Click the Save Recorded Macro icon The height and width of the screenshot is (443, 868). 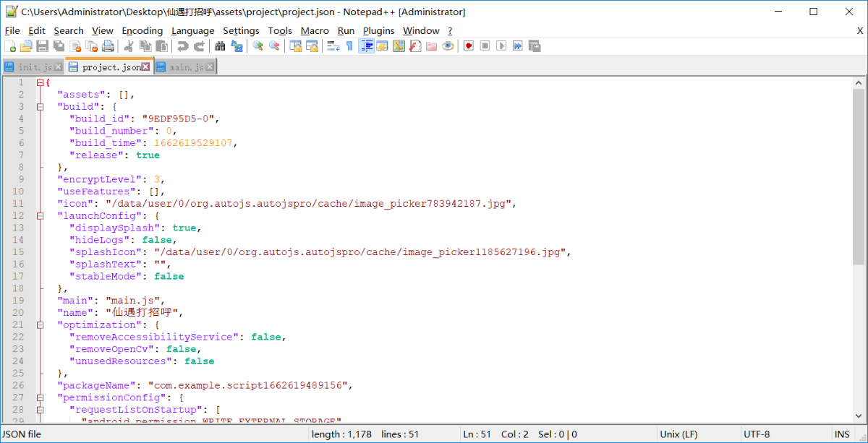(x=535, y=46)
